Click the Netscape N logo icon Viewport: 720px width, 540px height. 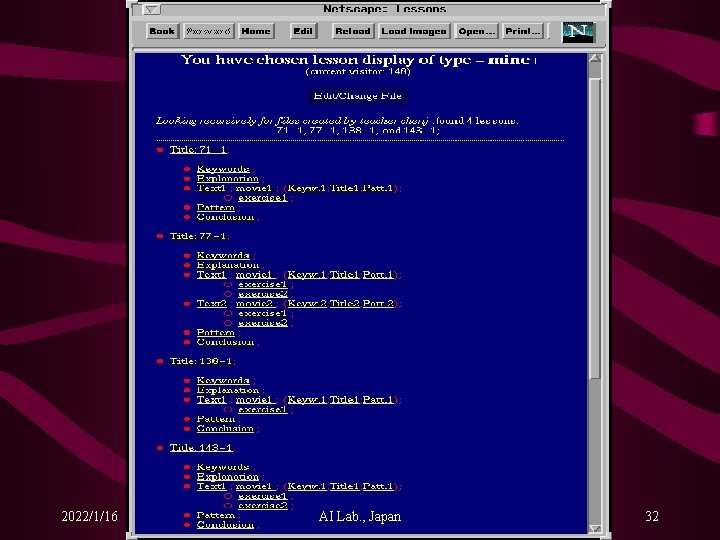click(x=579, y=32)
